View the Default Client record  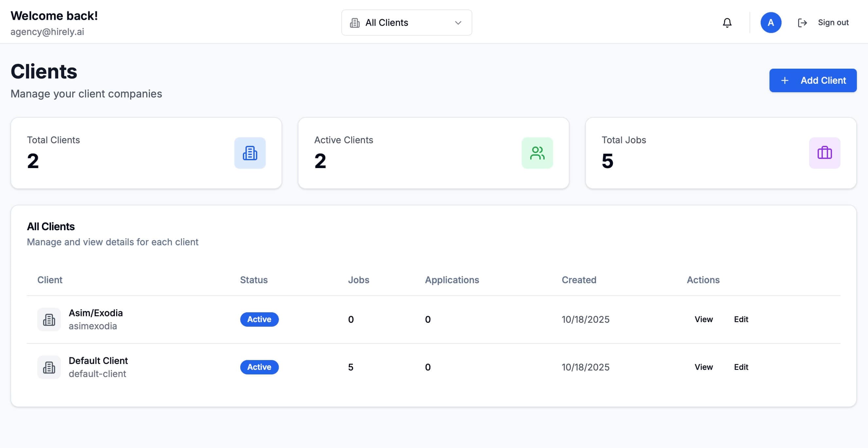coord(704,367)
